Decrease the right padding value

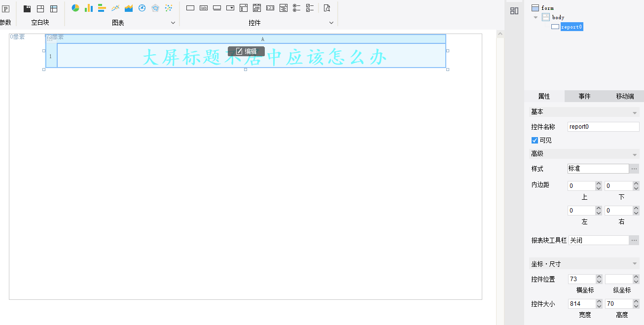tap(636, 213)
